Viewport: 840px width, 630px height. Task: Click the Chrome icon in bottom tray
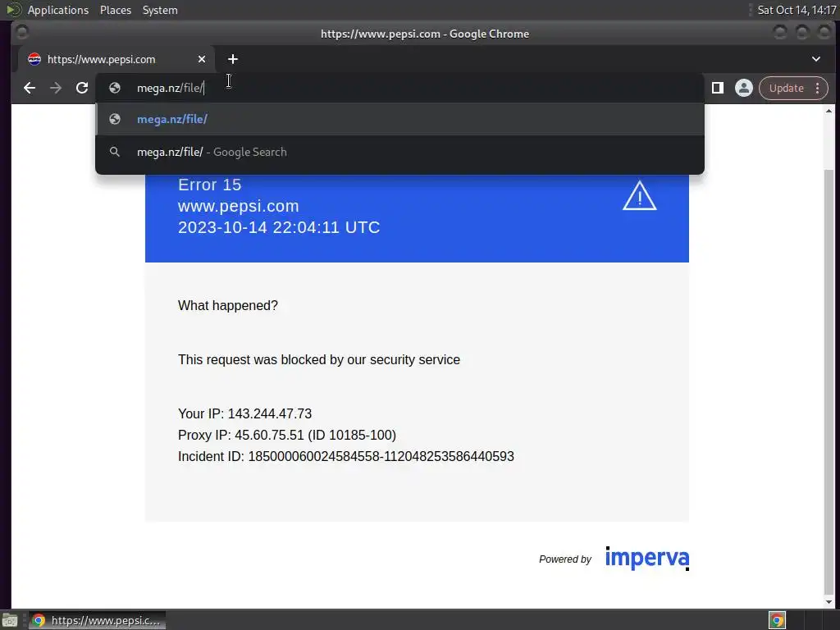click(777, 620)
